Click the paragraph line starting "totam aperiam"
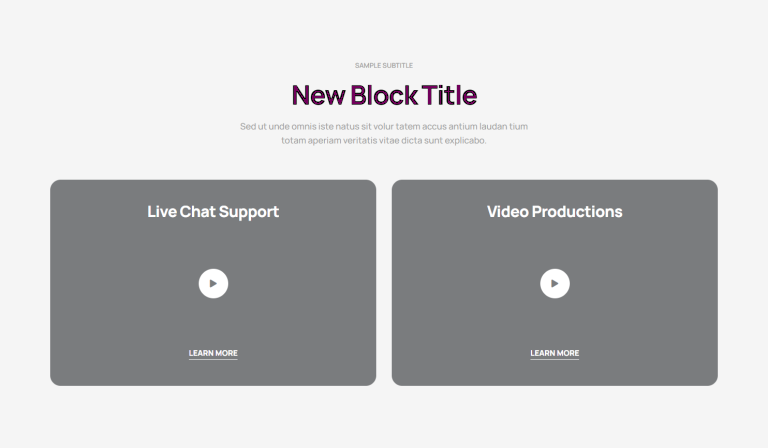The height and width of the screenshot is (448, 768). tap(384, 141)
